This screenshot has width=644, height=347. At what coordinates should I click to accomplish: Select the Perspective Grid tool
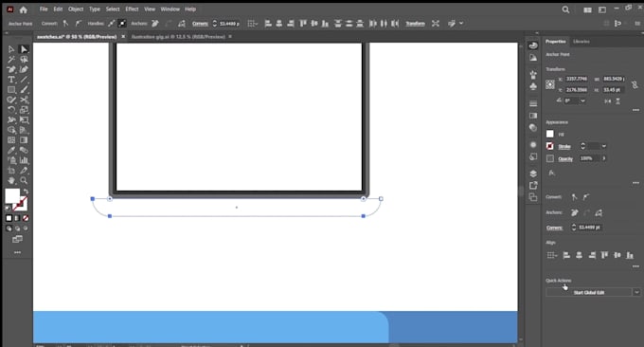click(x=24, y=130)
